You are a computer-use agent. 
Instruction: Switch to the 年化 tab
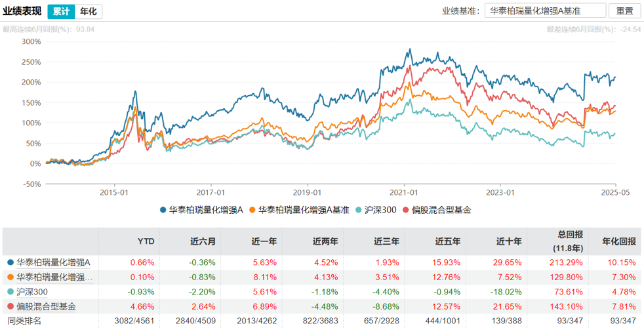coord(89,11)
